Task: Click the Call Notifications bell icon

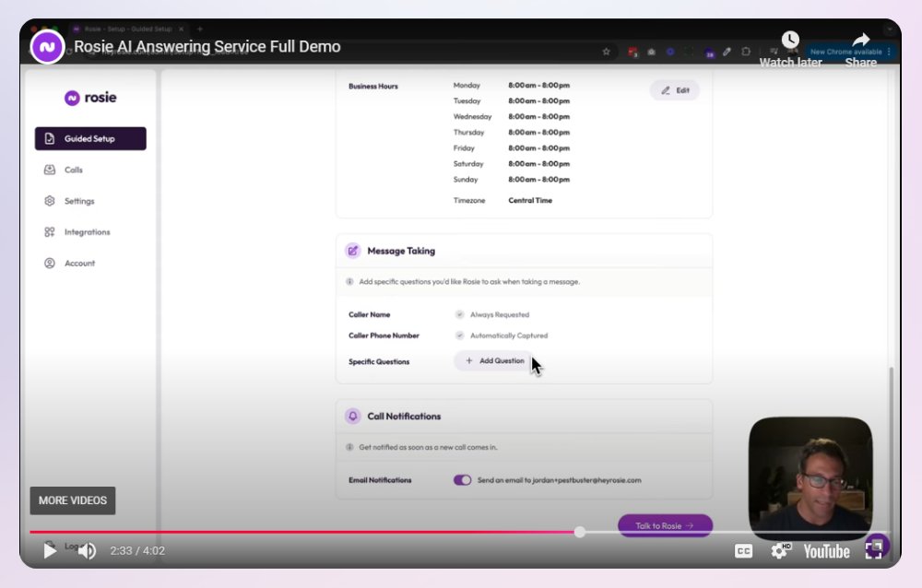Action: 353,417
